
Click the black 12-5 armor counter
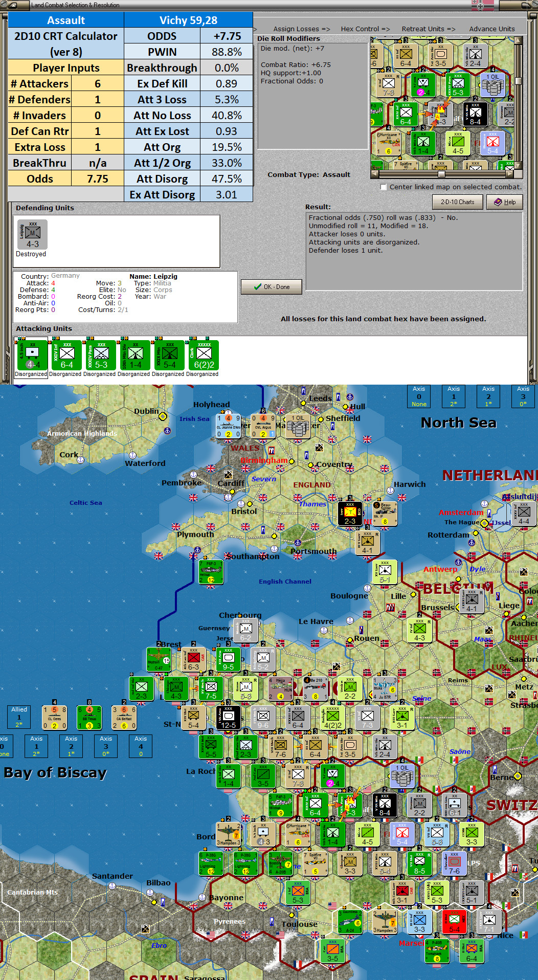tap(228, 717)
